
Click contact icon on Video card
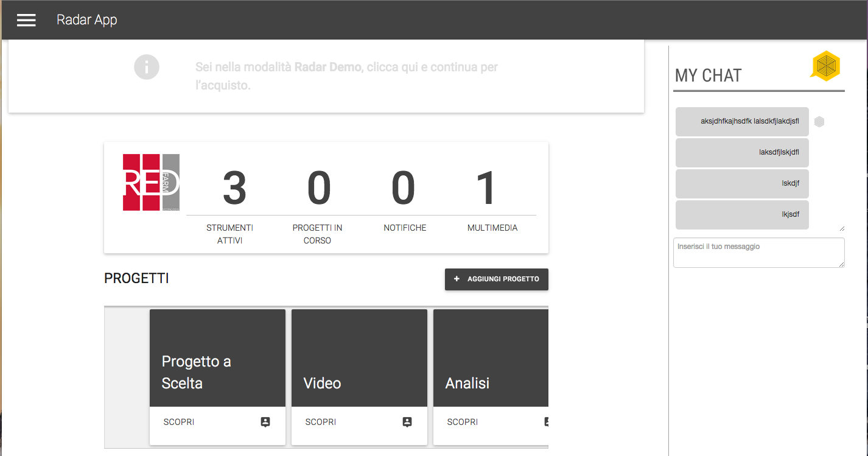pos(407,422)
